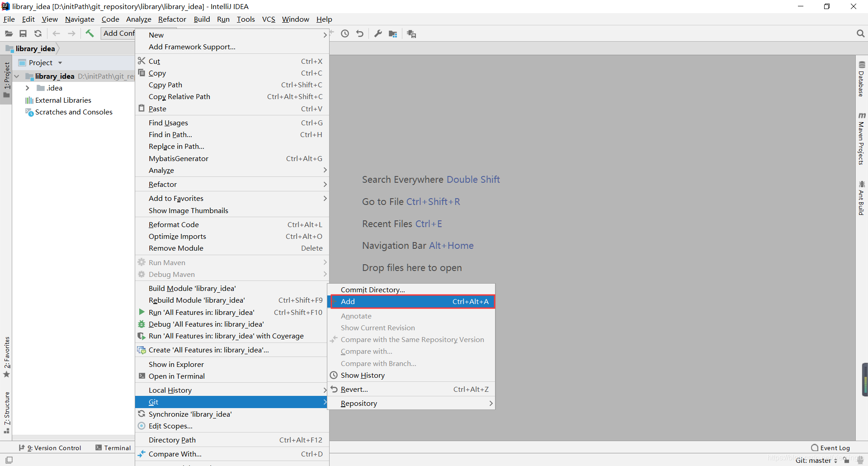
Task: Click the Save All toolbar icon
Action: [23, 33]
